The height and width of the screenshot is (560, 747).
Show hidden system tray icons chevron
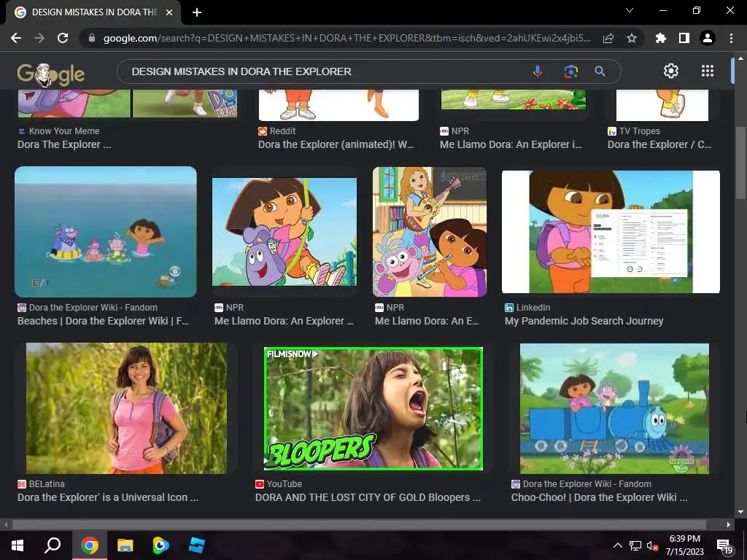617,545
